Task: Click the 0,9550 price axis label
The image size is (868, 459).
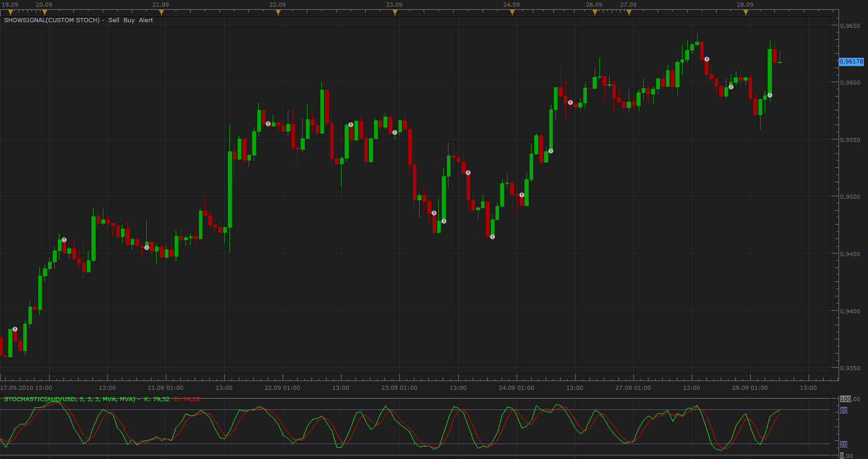Action: 850,140
